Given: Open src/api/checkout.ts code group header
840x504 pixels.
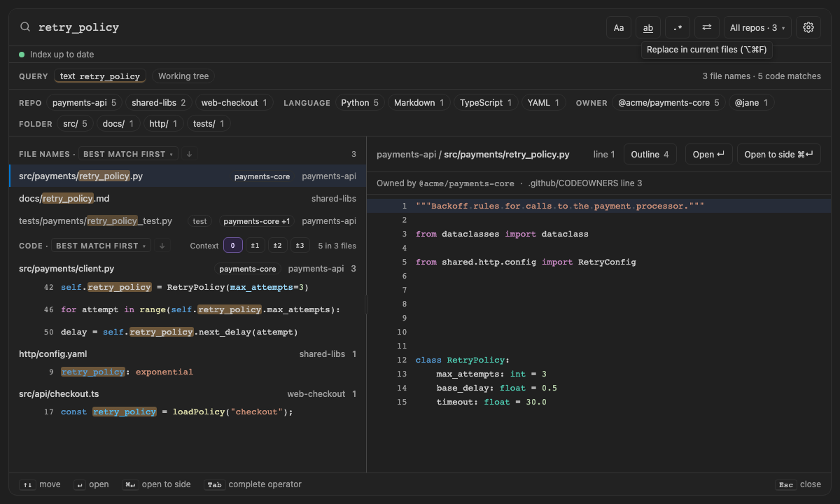Looking at the screenshot, I should (x=188, y=394).
